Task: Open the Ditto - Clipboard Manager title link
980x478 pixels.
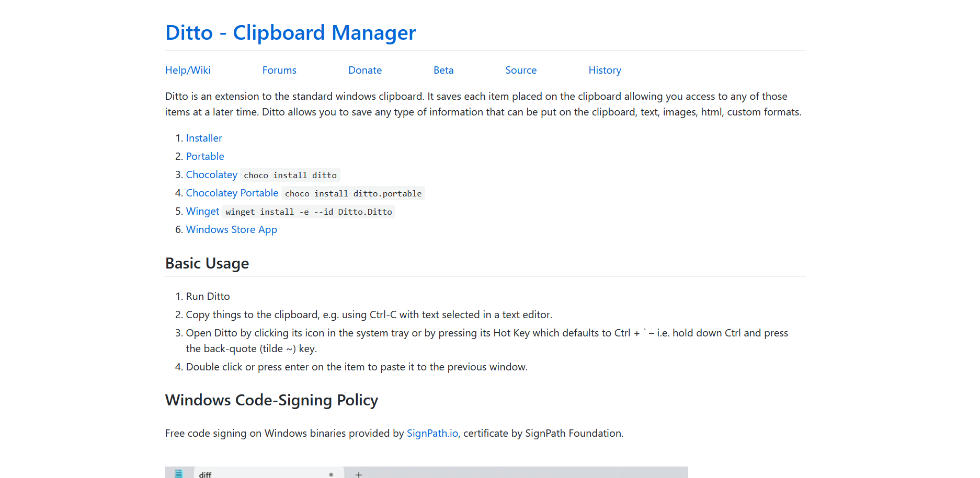Action: point(290,33)
